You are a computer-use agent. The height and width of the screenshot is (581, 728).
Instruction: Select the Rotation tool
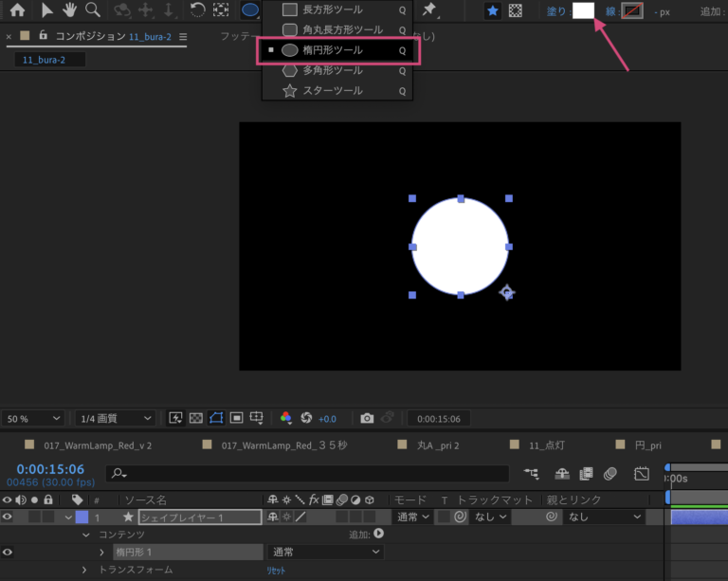click(197, 10)
